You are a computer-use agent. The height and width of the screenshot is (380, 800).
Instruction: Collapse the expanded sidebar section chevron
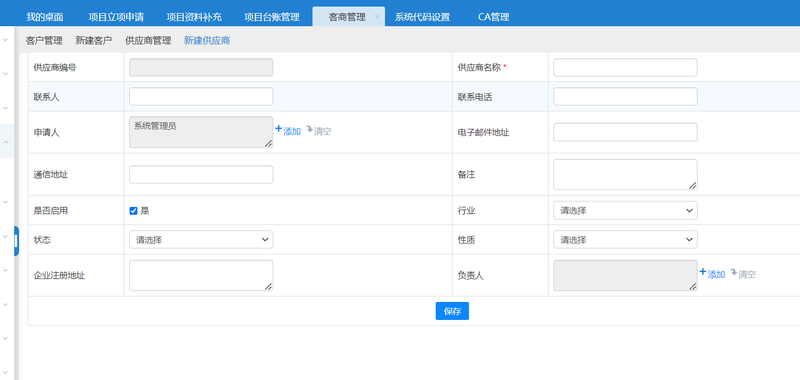(x=6, y=141)
